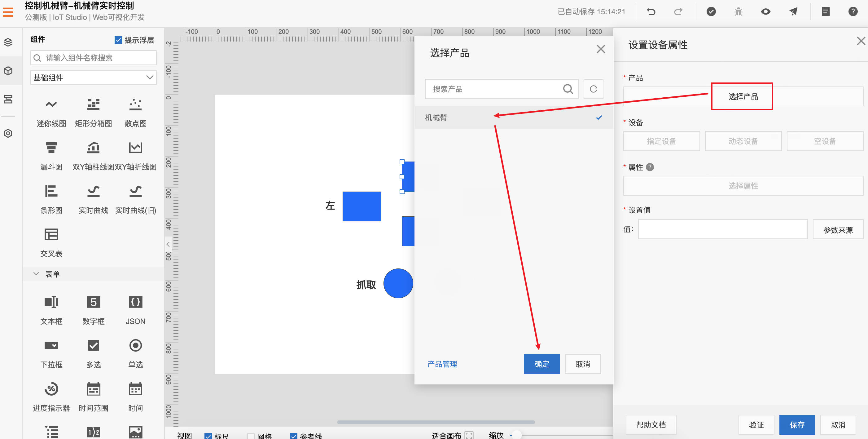Select the 交叉表 component
Screen dimensions: 868x439
pos(51,243)
